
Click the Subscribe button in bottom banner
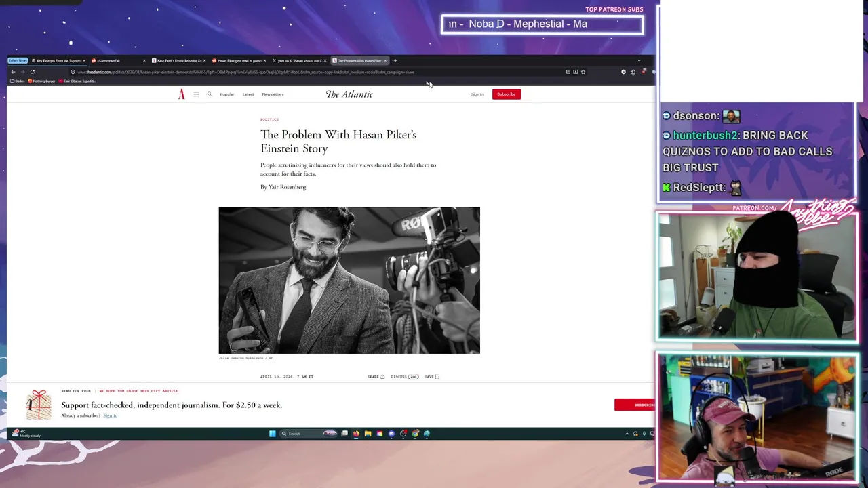click(635, 405)
